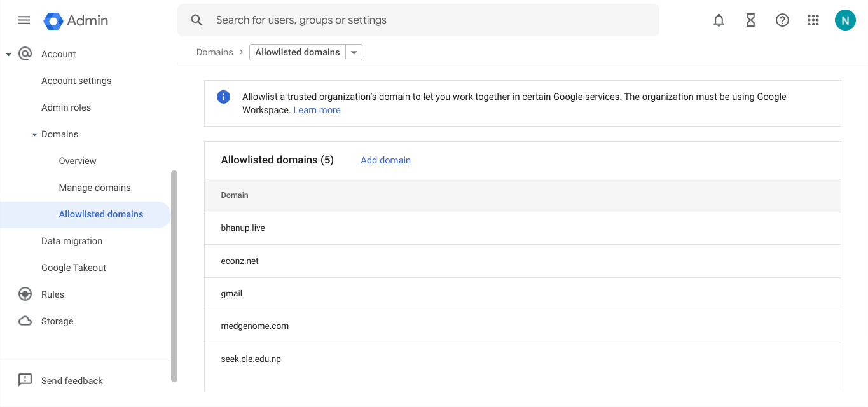Click the Add domain link

click(x=385, y=160)
